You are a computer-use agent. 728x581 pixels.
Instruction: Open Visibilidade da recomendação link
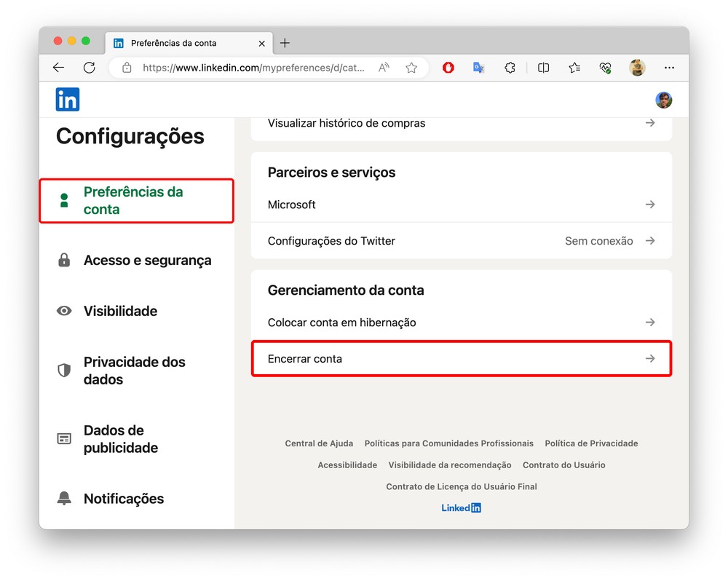point(450,465)
